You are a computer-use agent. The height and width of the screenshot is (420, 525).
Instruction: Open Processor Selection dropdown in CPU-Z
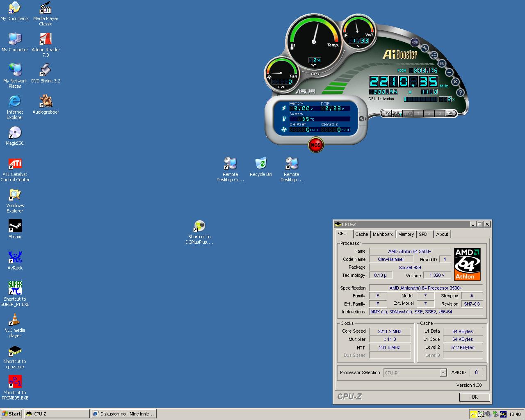pos(415,372)
